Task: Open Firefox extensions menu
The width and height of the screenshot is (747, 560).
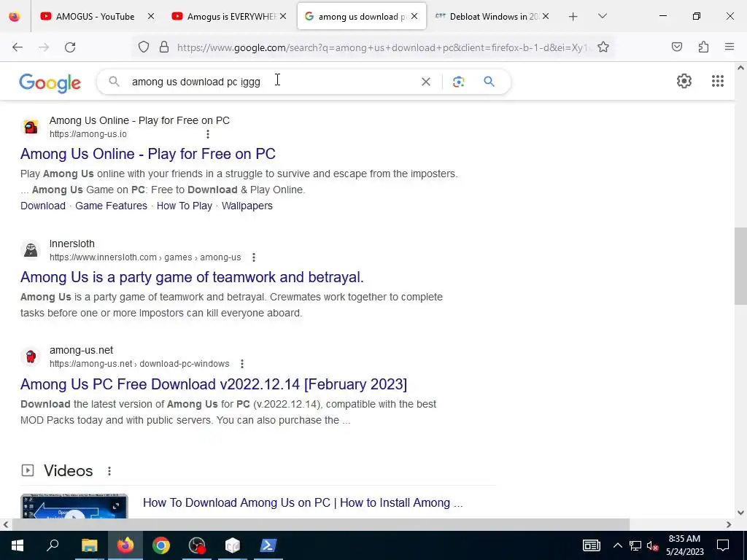Action: 703,47
